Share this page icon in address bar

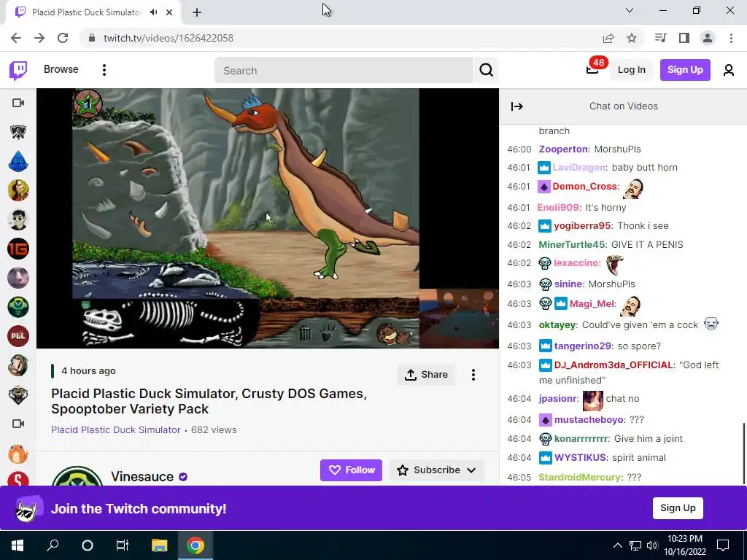pyautogui.click(x=608, y=38)
